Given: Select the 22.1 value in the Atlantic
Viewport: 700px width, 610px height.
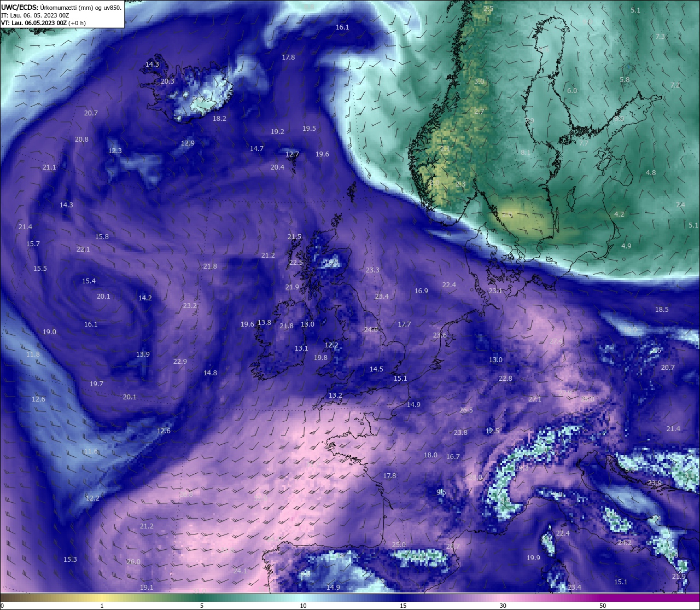Looking at the screenshot, I should (x=83, y=249).
